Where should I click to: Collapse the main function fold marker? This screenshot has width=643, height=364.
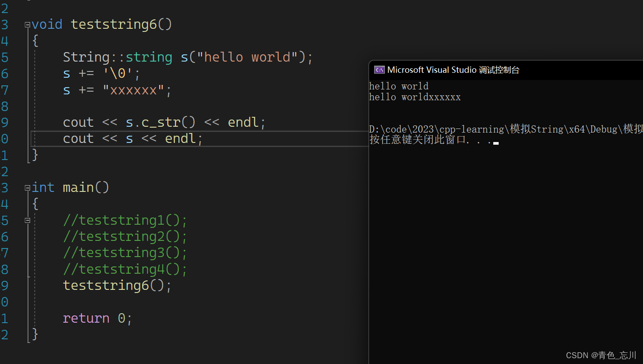(x=27, y=188)
